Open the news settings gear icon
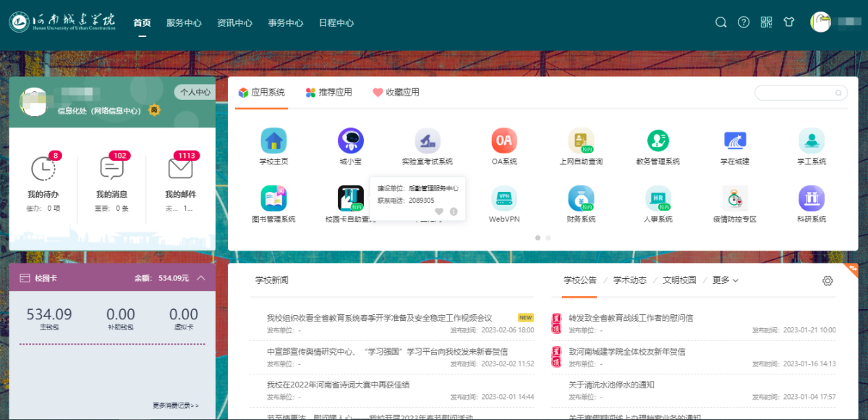Viewport: 868px width, 420px height. pyautogui.click(x=827, y=281)
